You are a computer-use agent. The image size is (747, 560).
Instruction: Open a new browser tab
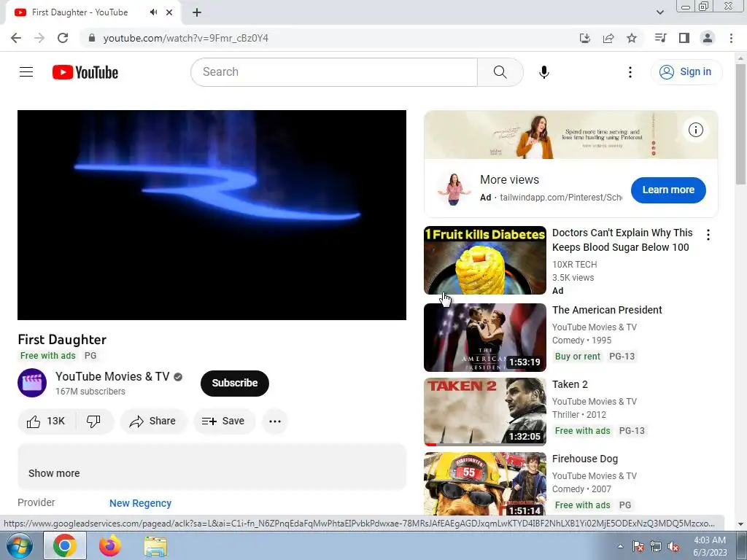[197, 12]
